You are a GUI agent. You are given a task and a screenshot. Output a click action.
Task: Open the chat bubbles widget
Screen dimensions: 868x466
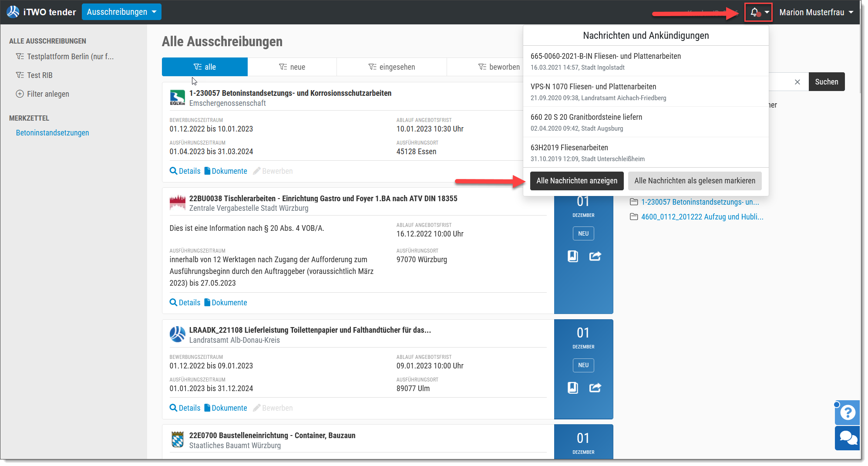tap(847, 438)
